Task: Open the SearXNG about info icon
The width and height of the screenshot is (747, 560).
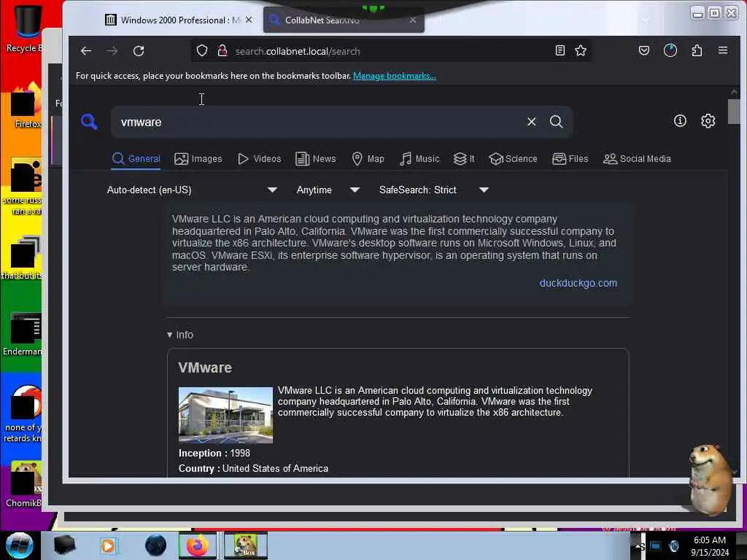Action: 680,121
